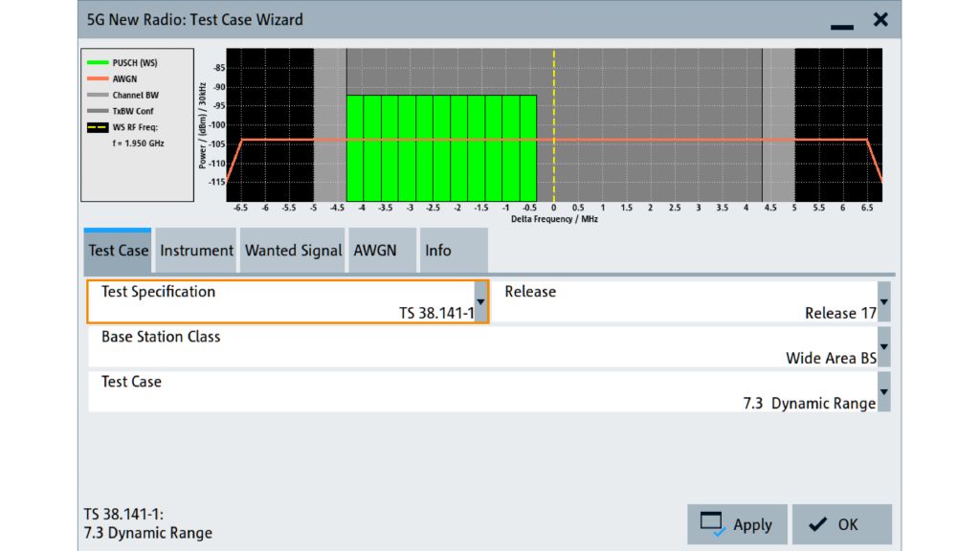Click the orange AWGN legend line
This screenshot has height=551, width=980.
pos(98,79)
